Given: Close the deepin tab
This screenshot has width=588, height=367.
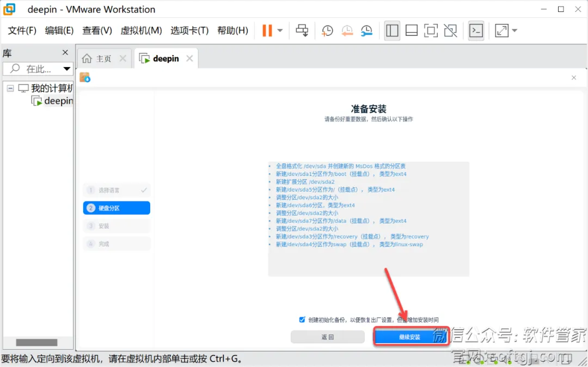Looking at the screenshot, I should 190,58.
